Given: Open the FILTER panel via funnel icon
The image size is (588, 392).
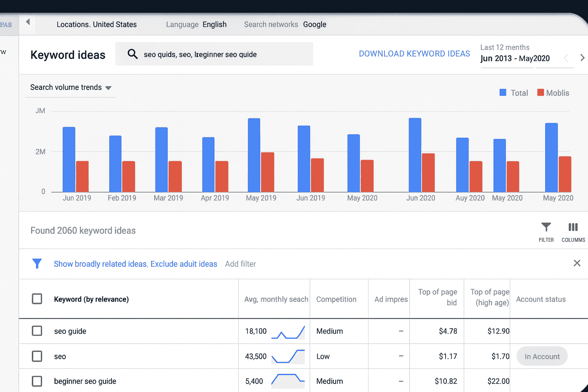Looking at the screenshot, I should click(546, 230).
